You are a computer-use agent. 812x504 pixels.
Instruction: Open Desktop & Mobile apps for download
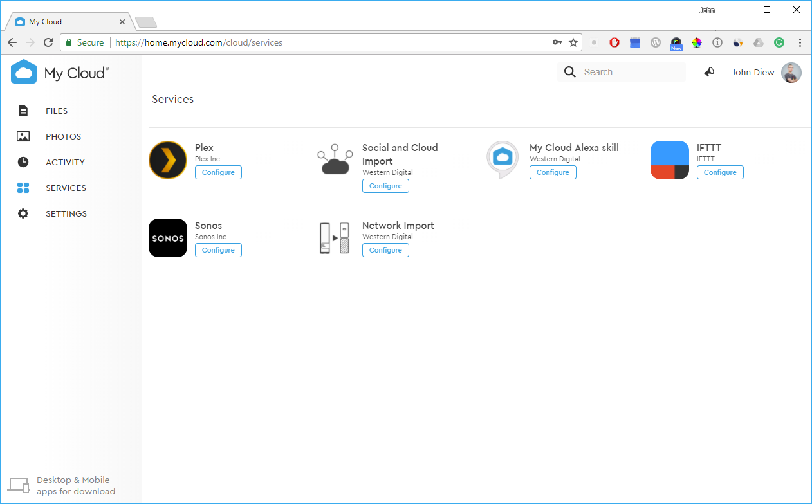click(x=76, y=485)
